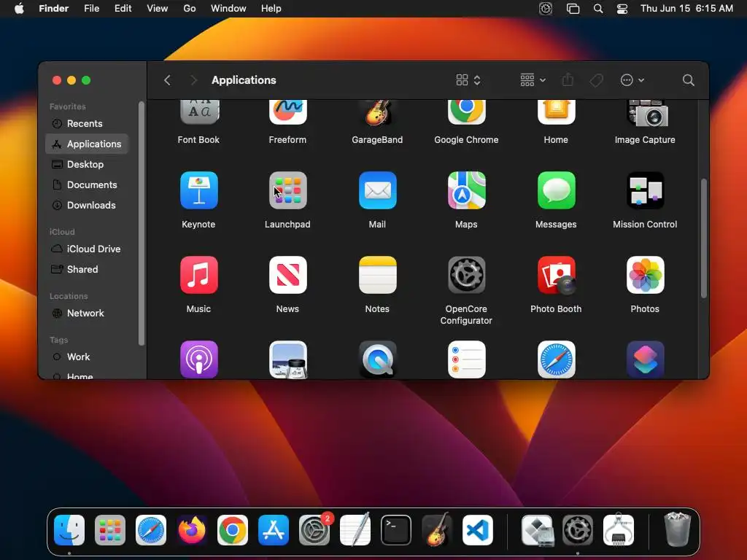747x560 pixels.
Task: Select the OpenCore Configurator icon in Finder
Action: 466,275
